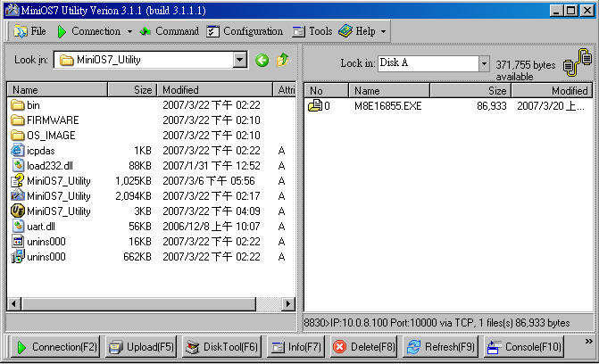Sort Disk A pane by Name column
The image size is (599, 364).
coord(389,90)
